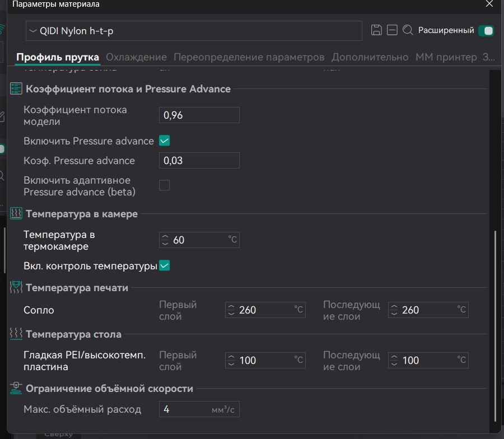This screenshot has height=439, width=504.
Task: Click the flow ratio section icon
Action: [x=16, y=89]
